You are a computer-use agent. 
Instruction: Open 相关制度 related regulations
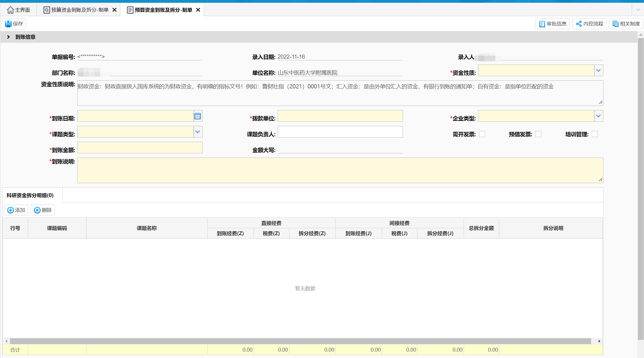tap(626, 24)
